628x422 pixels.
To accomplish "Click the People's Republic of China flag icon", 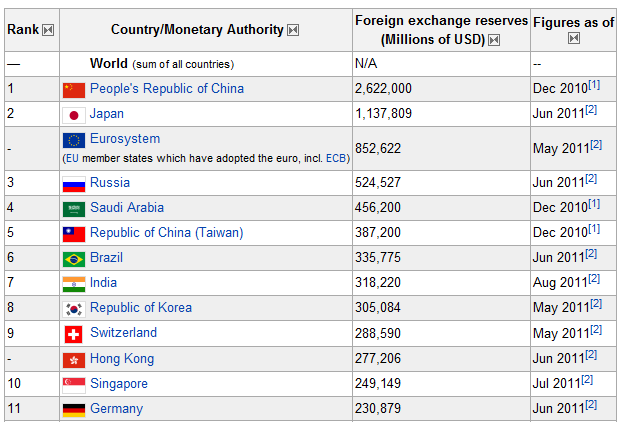I will [74, 90].
